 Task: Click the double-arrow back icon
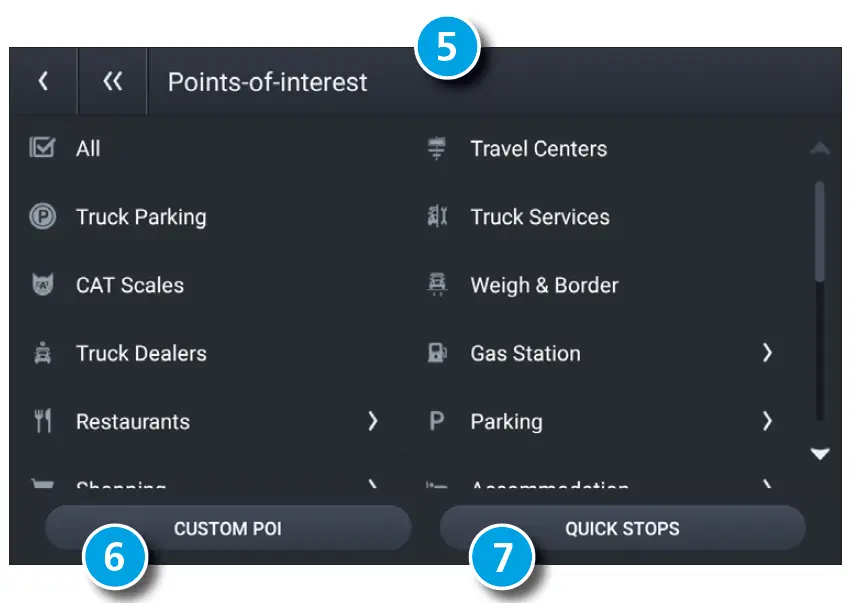tap(112, 82)
